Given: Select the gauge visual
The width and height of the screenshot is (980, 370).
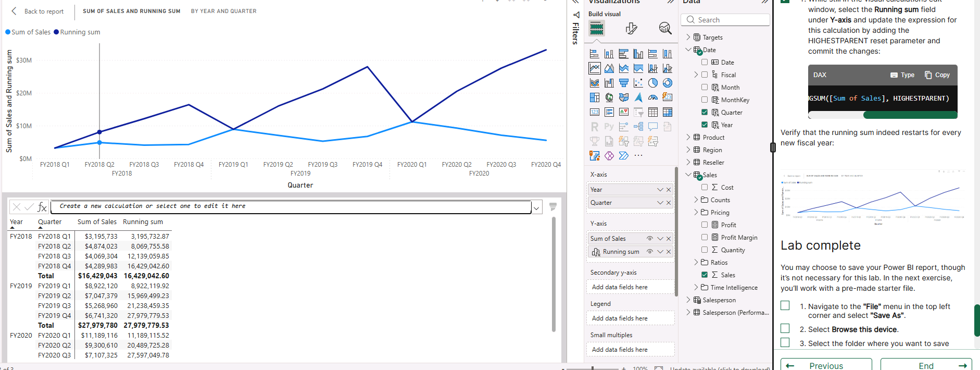Looking at the screenshot, I should click(x=652, y=97).
